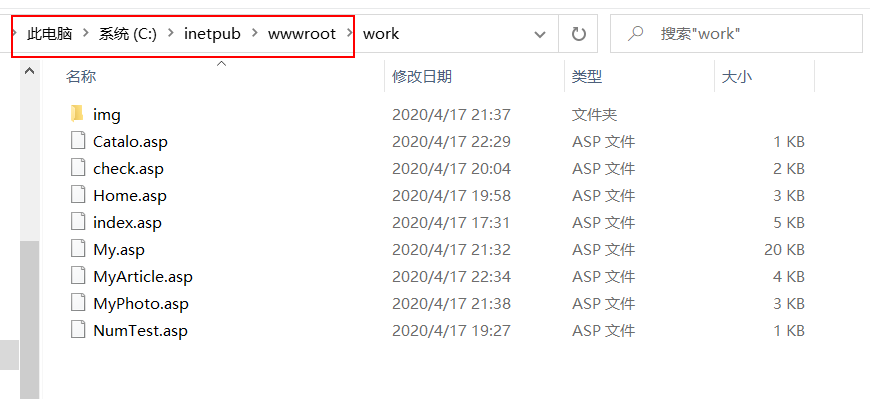
Task: Click the date 2020/4/17 20:04 of check.asp
Action: click(451, 169)
